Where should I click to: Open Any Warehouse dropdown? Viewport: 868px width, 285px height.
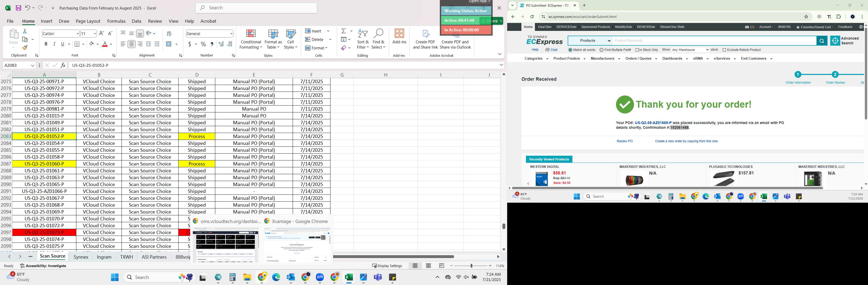point(690,50)
